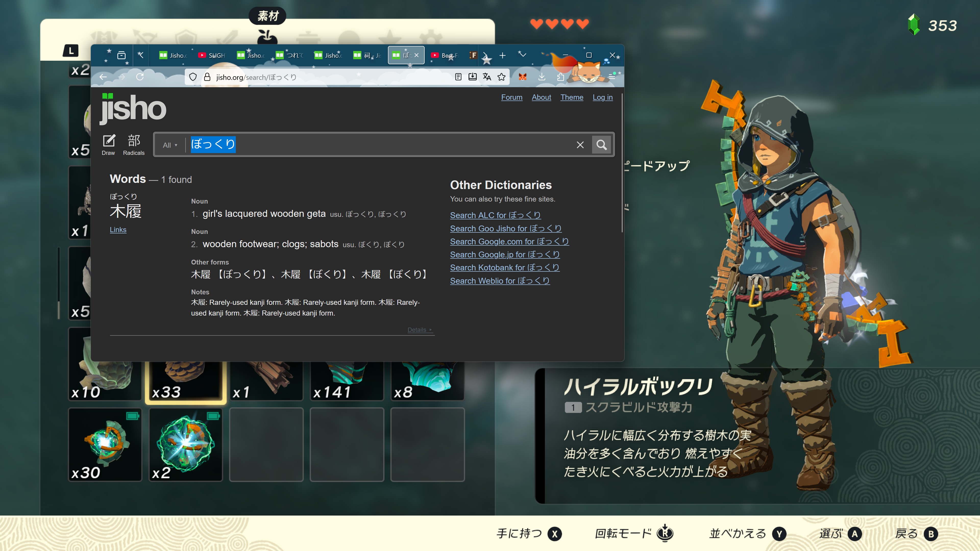Submit search with magnifier button

[602, 145]
